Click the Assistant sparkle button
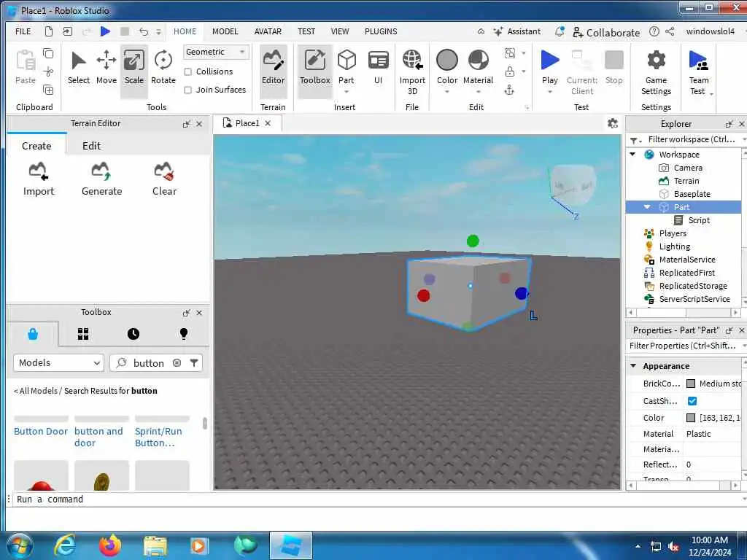 click(x=517, y=31)
